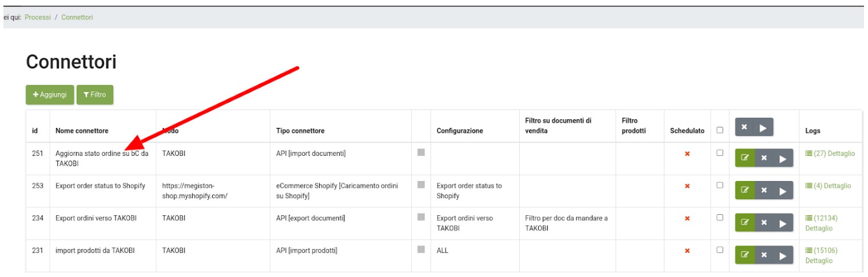The width and height of the screenshot is (868, 277).
Task: Run the Export order status to Shopify connector
Action: [783, 191]
